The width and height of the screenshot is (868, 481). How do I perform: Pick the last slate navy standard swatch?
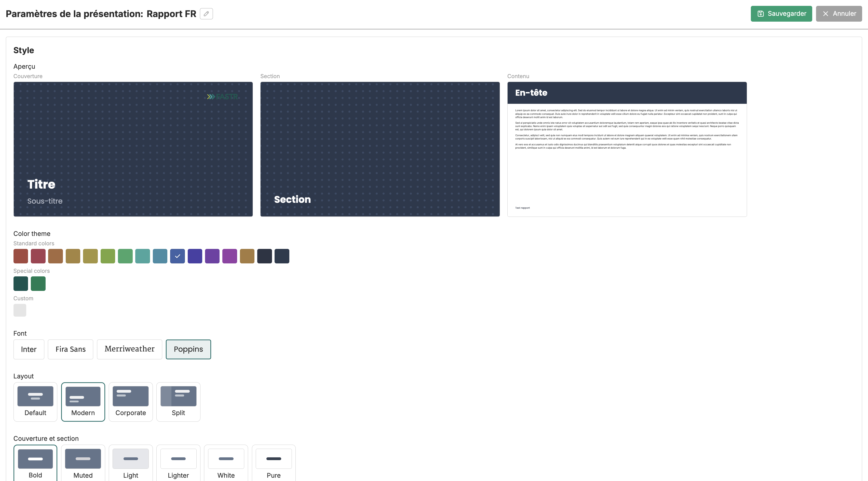282,256
